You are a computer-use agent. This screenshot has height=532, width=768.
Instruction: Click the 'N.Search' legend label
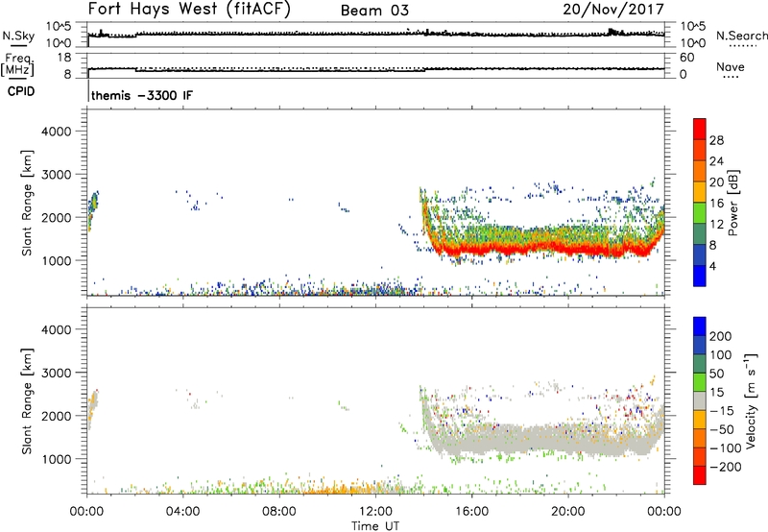[742, 36]
